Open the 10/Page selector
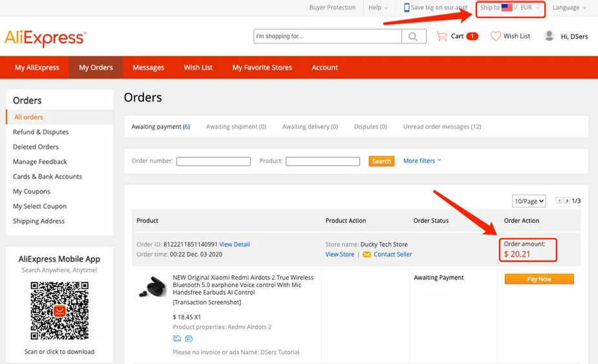Screen dimensions: 598x364 coord(529,201)
